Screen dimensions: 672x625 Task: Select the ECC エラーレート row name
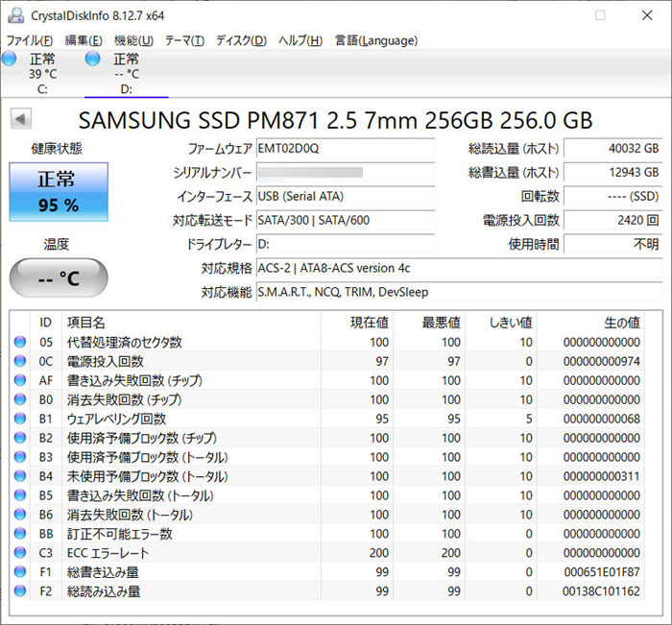click(x=108, y=553)
